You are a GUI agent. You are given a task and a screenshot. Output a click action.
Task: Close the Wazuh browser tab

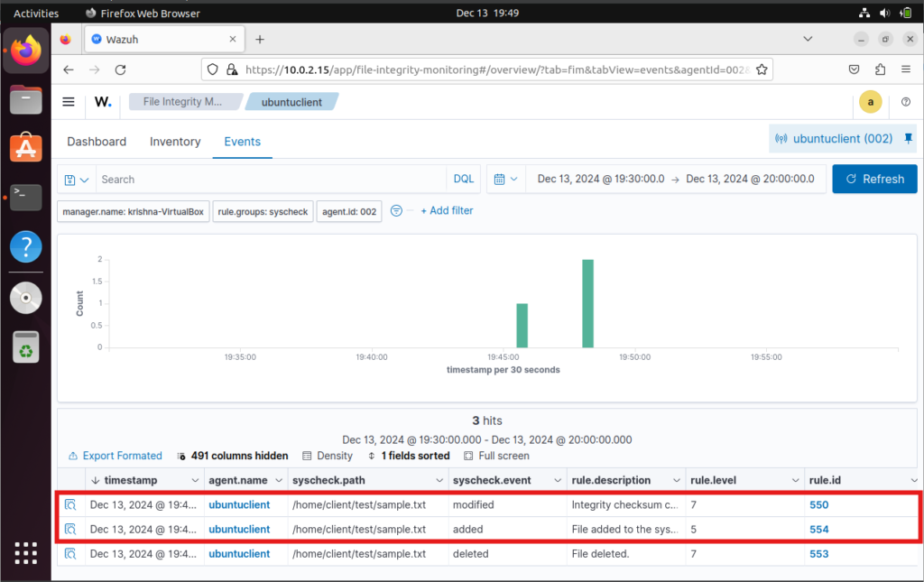[233, 39]
